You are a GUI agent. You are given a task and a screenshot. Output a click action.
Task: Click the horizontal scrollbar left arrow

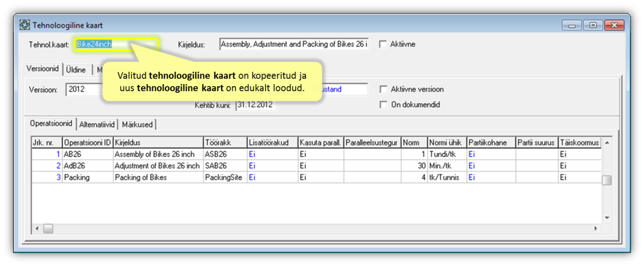pyautogui.click(x=37, y=228)
